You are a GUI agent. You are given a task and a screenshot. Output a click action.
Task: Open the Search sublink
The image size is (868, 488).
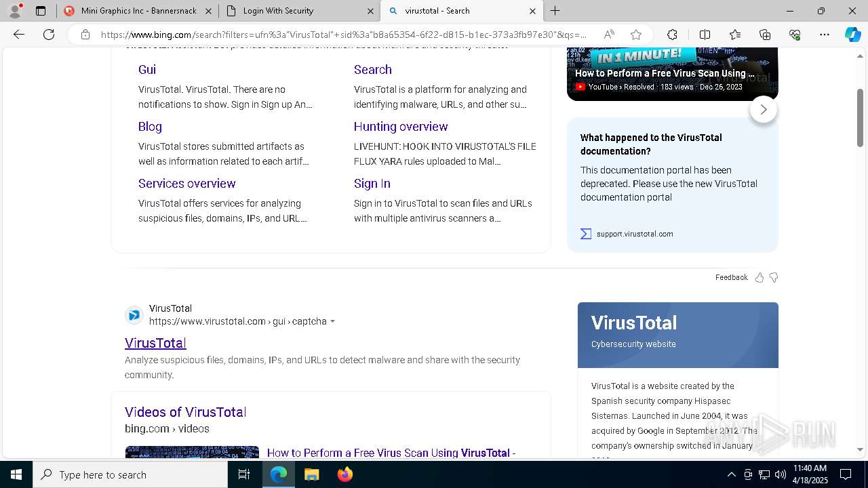(x=372, y=69)
